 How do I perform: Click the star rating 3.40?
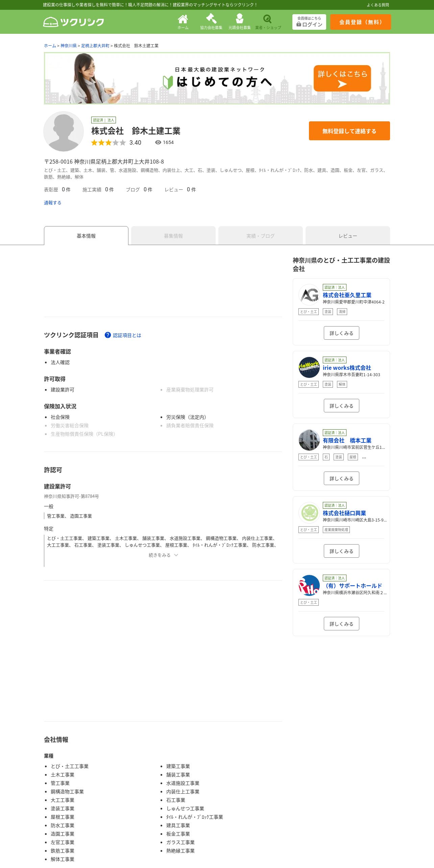[116, 143]
